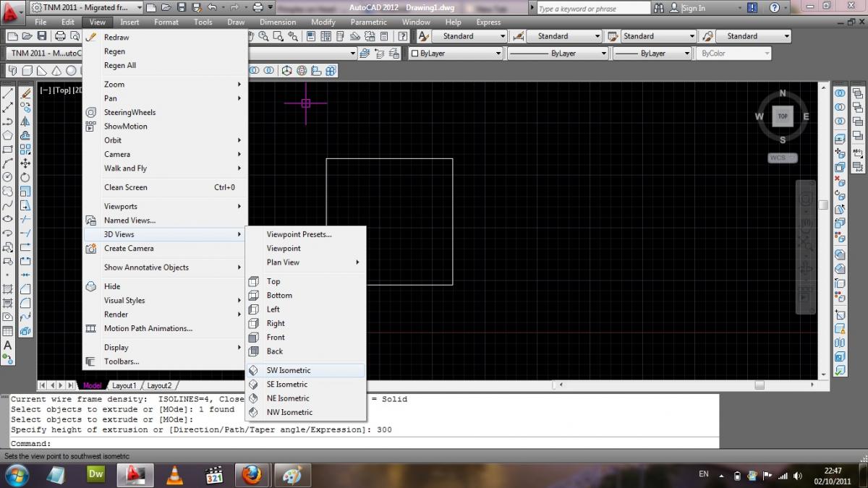Select the Rotate modify tool

(25, 177)
